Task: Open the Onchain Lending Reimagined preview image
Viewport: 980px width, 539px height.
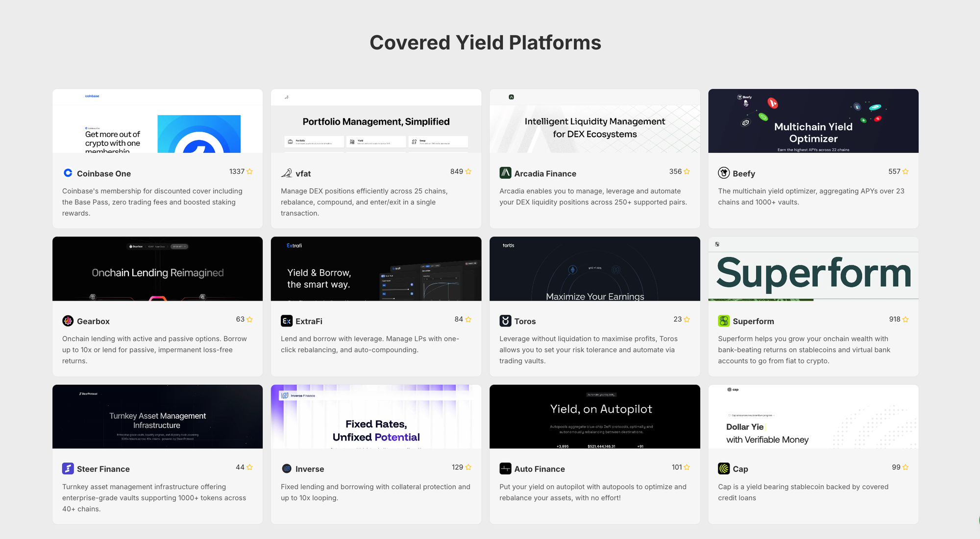Action: click(x=157, y=269)
